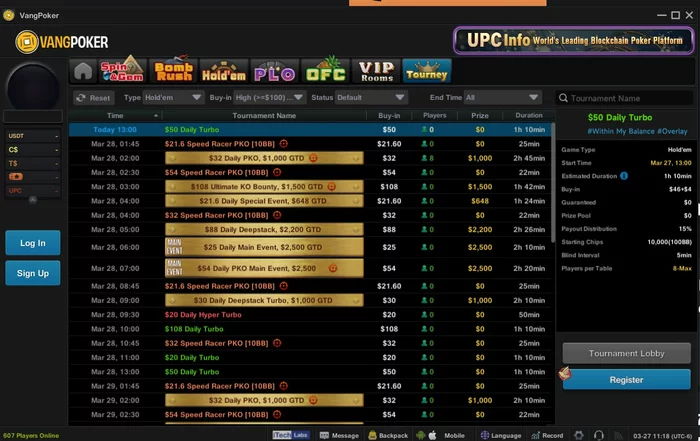This screenshot has width=700, height=441.
Task: Select the Tourney tab
Action: point(427,71)
